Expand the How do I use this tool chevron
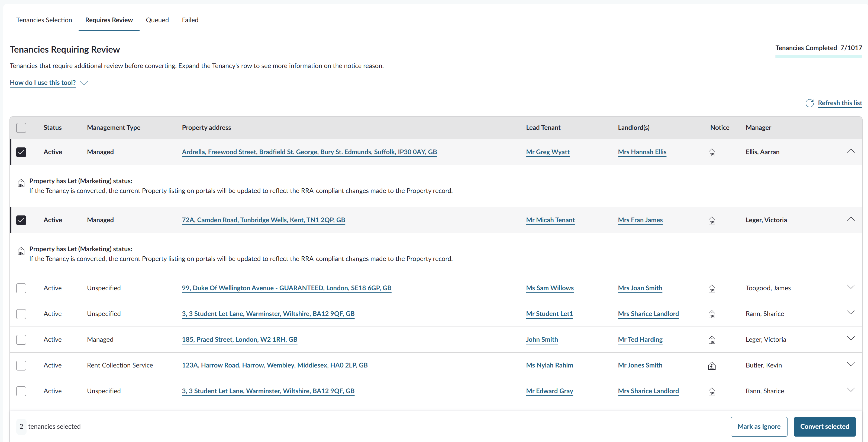The height and width of the screenshot is (442, 868). pyautogui.click(x=84, y=83)
